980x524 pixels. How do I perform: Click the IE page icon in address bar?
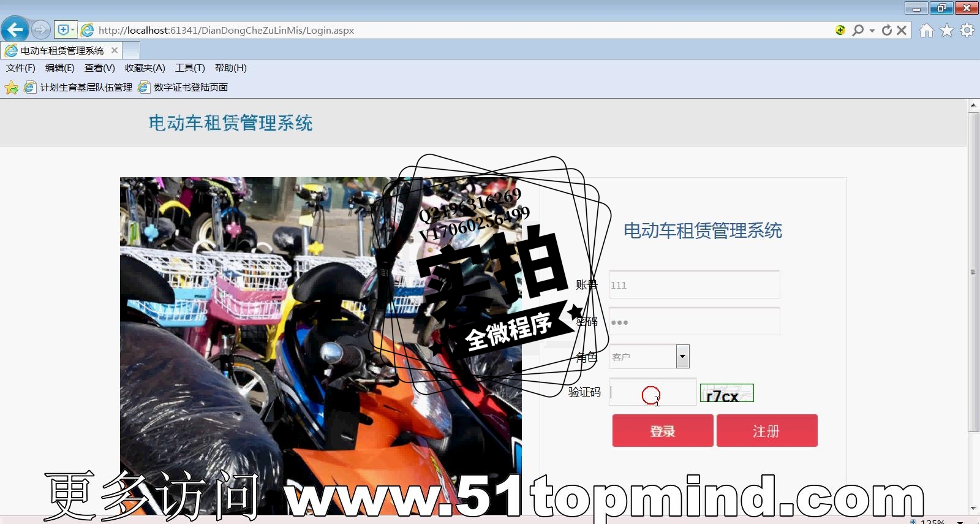click(x=88, y=30)
